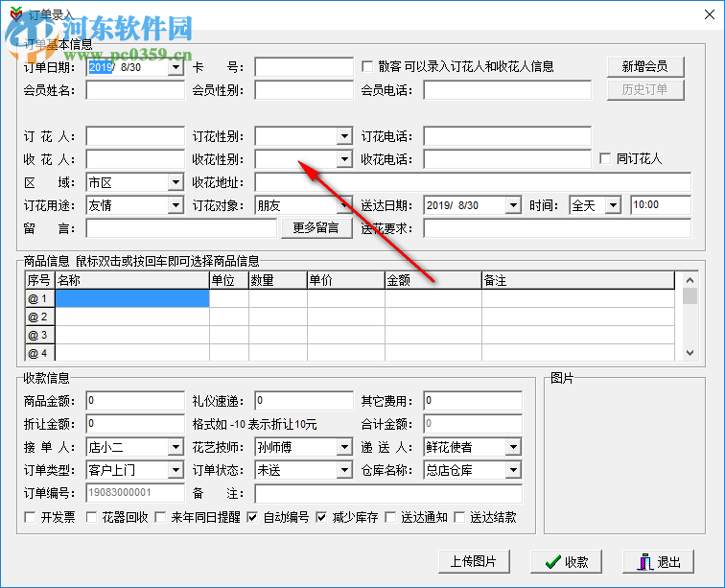The width and height of the screenshot is (725, 588).
Task: Select product row @ 2
Action: (x=40, y=317)
